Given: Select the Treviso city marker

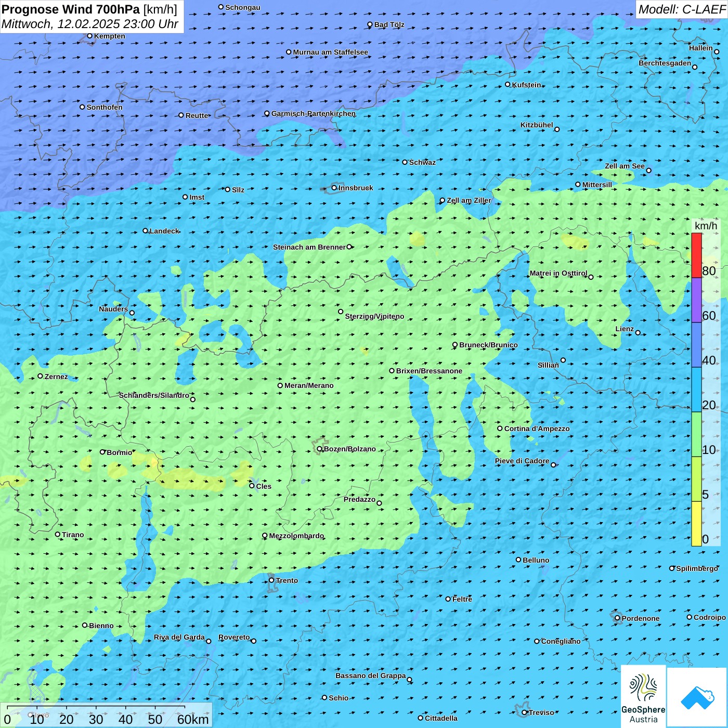Looking at the screenshot, I should pyautogui.click(x=525, y=712).
